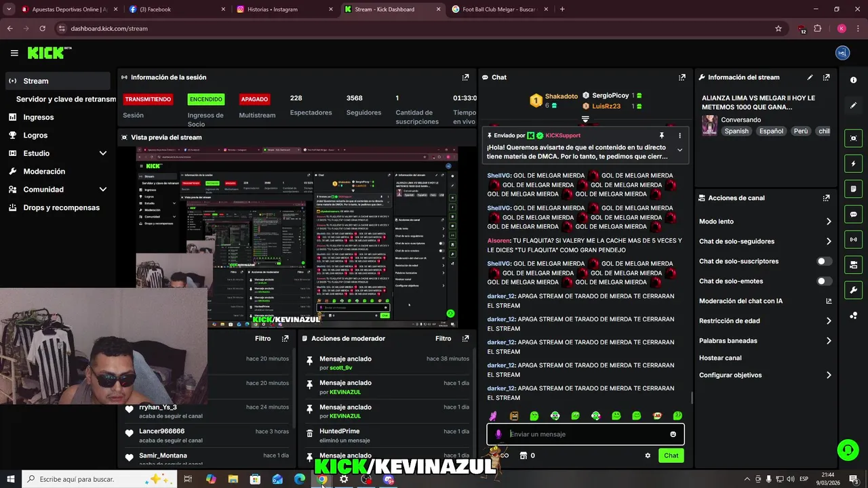Open the Chrome extensions puzzle icon
868x488 pixels.
pos(817,28)
